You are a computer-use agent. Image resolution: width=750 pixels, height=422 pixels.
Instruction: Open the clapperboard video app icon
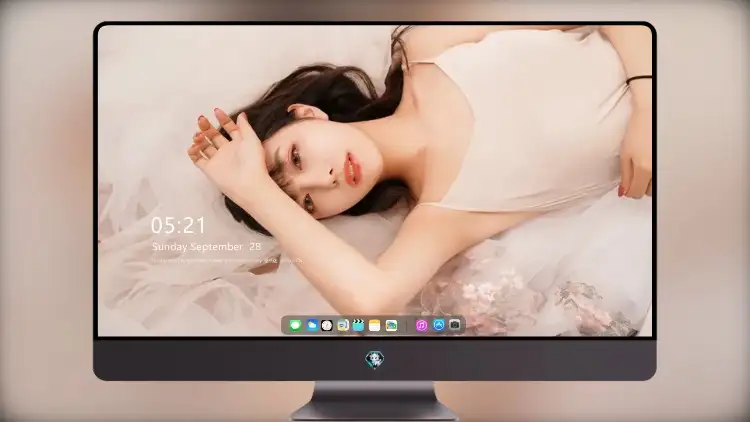358,325
